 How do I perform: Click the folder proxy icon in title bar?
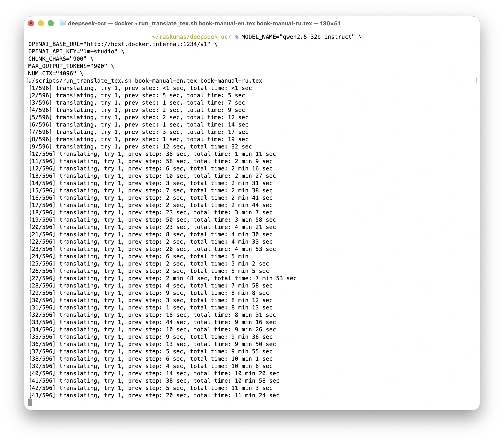pos(63,23)
